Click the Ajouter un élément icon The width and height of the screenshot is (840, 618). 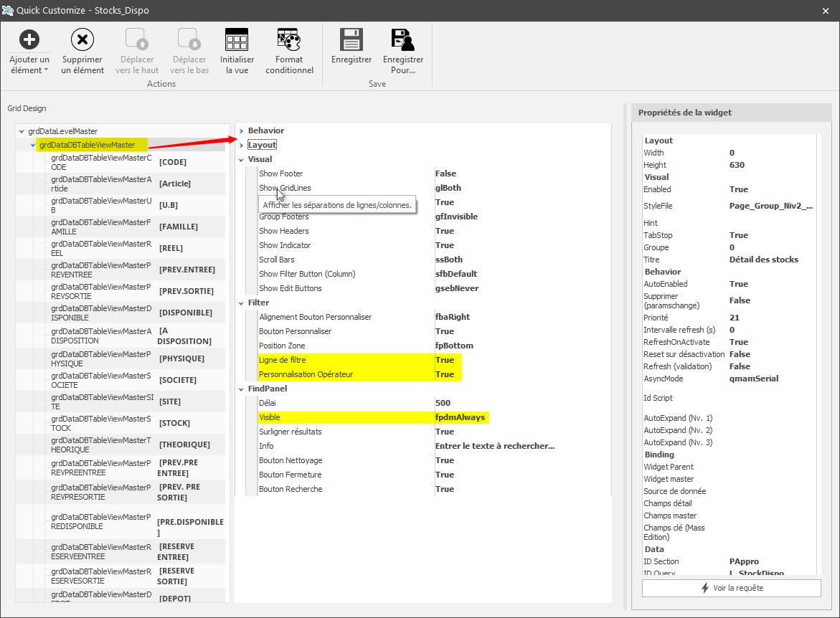pyautogui.click(x=29, y=39)
